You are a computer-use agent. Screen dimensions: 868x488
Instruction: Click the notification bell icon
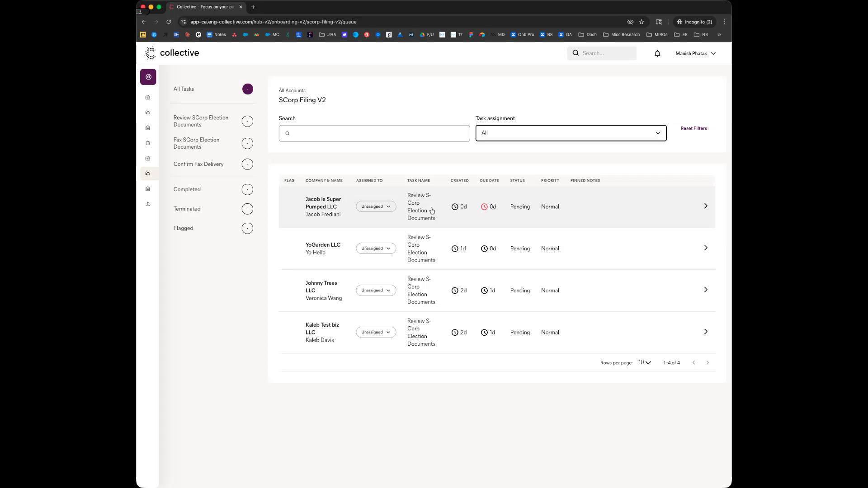[x=657, y=53]
